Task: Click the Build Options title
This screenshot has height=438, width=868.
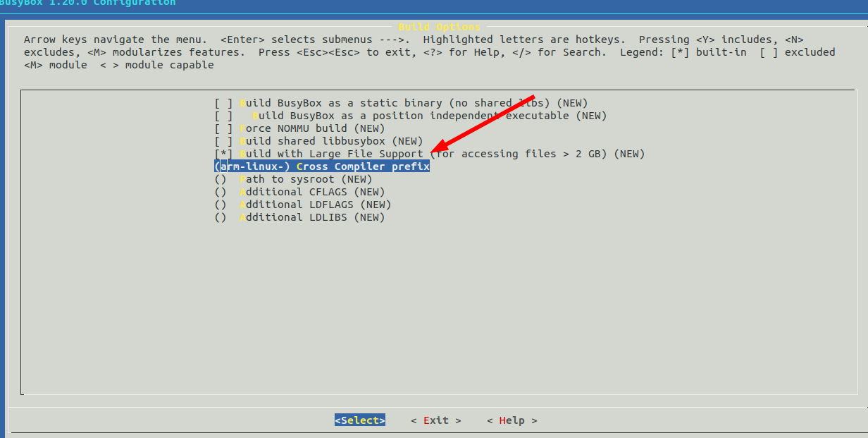Action: click(439, 27)
